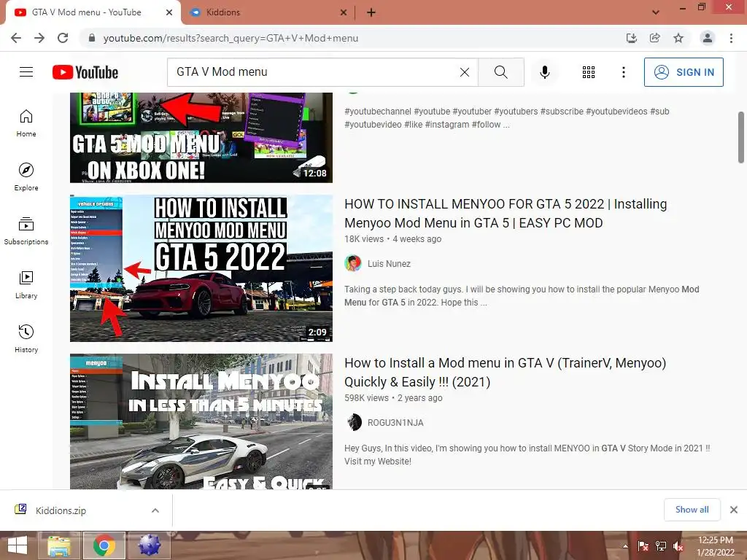The width and height of the screenshot is (747, 560).
Task: Open the purple spiky ball app in taskbar
Action: [x=149, y=545]
